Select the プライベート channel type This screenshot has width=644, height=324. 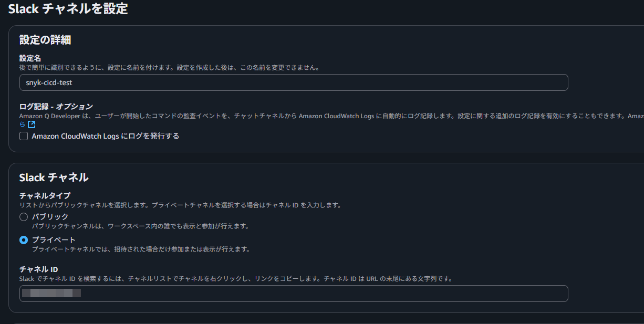pyautogui.click(x=23, y=239)
